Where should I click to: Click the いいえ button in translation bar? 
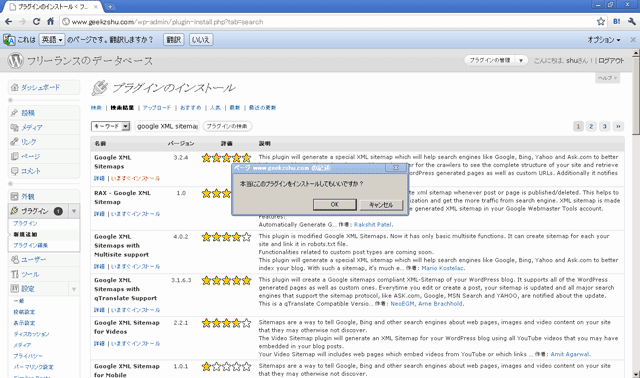[x=200, y=40]
